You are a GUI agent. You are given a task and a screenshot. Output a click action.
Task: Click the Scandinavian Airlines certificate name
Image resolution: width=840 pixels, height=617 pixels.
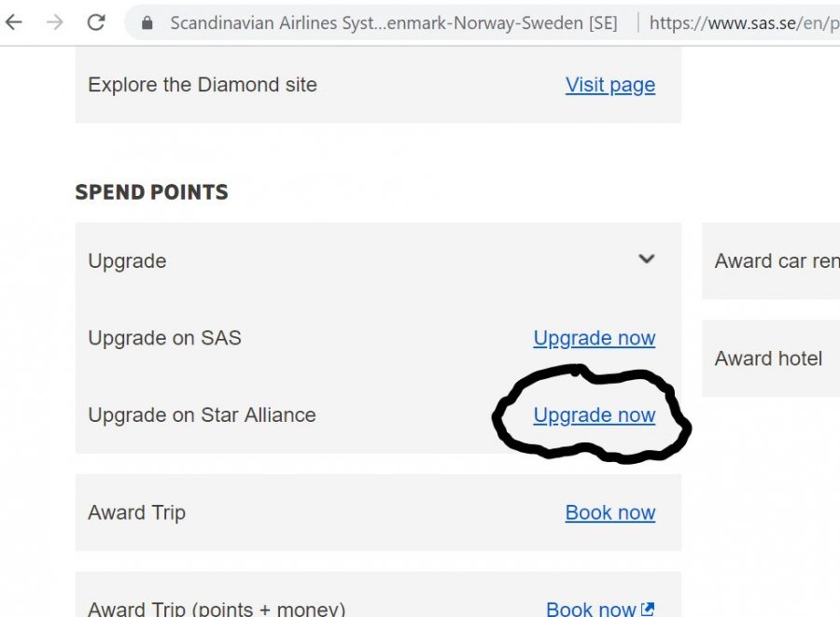tap(393, 23)
